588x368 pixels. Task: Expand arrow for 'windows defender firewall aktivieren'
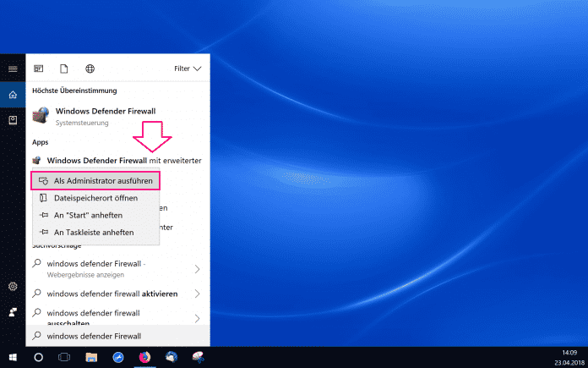[197, 294]
